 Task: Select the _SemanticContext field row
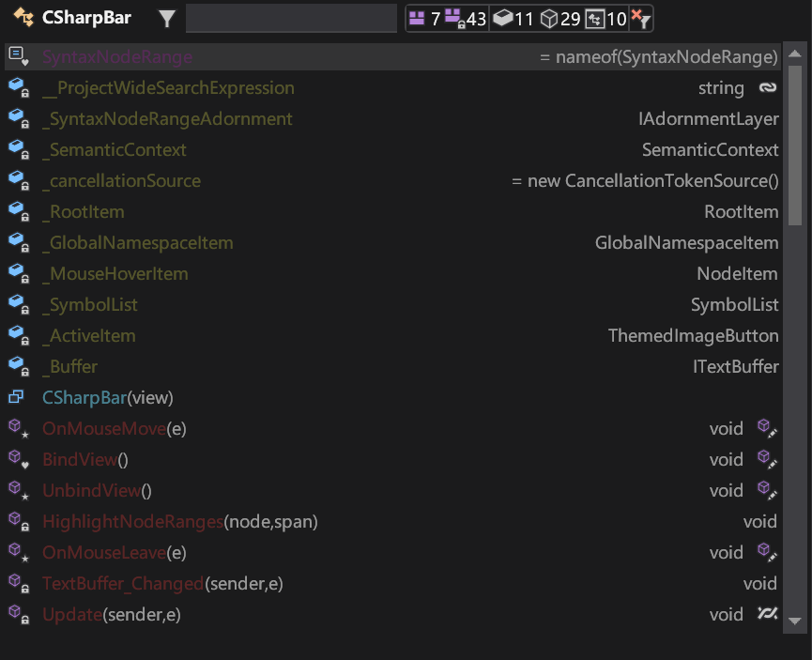(x=115, y=149)
